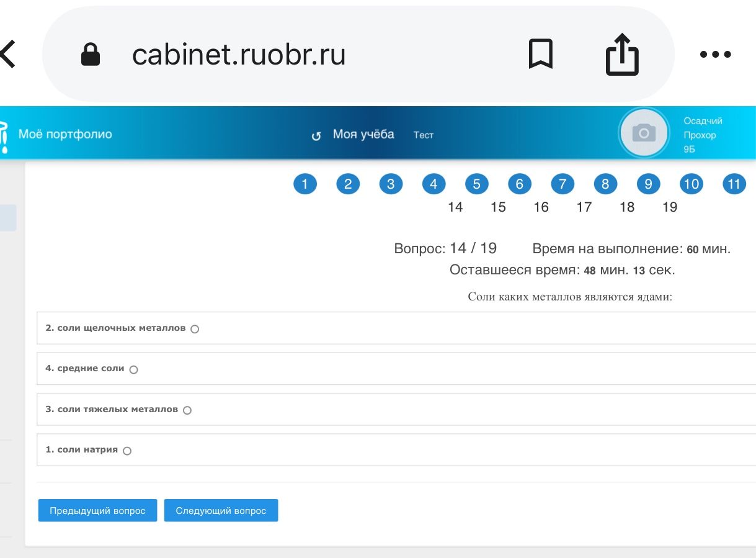Choose the соли тяжелых металлов option

click(187, 410)
